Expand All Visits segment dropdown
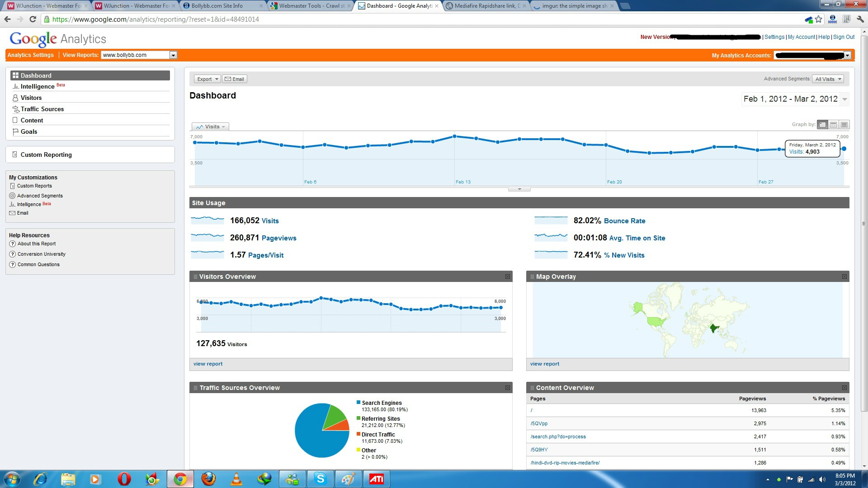868x488 pixels. coord(828,79)
